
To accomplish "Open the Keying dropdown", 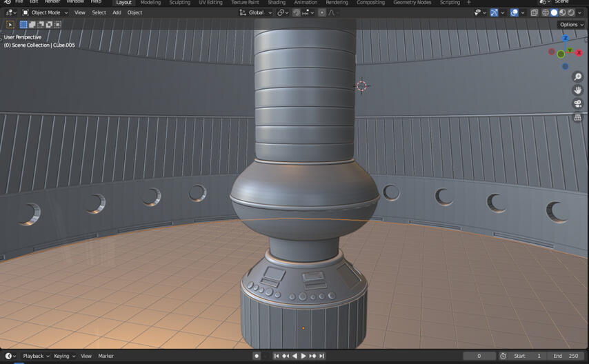I will pos(64,356).
